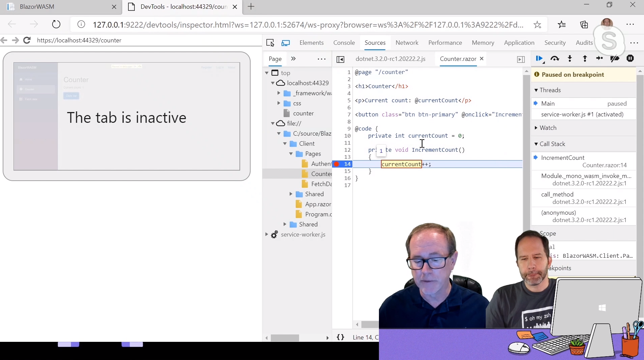The image size is (644, 360).
Task: Open the Network panel
Action: click(x=407, y=43)
